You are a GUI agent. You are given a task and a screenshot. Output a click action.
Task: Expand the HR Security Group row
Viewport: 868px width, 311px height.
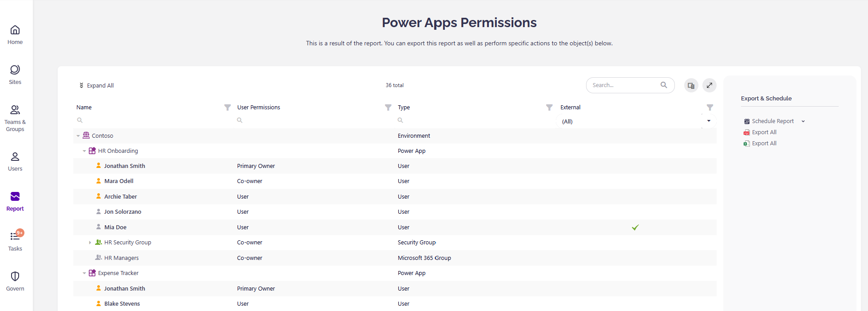point(90,243)
